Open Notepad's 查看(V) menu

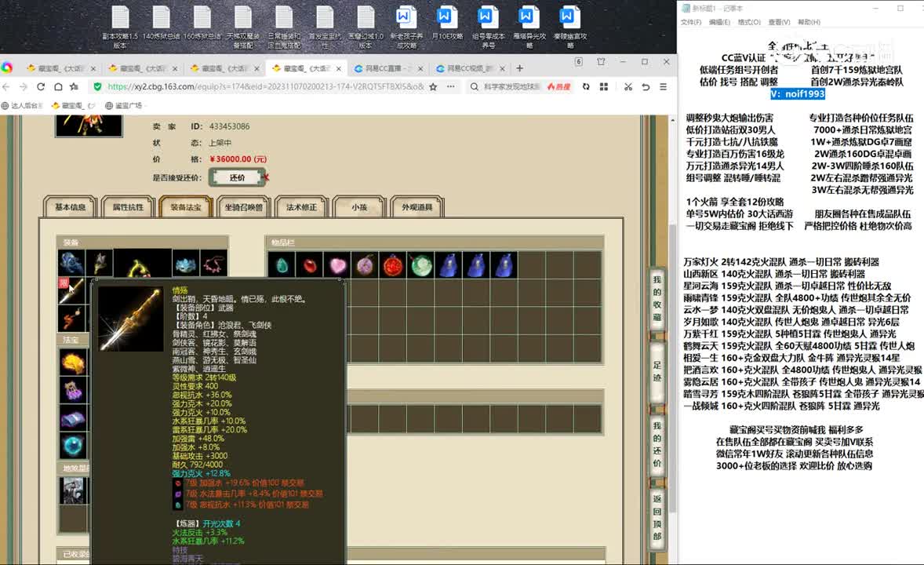coord(779,22)
